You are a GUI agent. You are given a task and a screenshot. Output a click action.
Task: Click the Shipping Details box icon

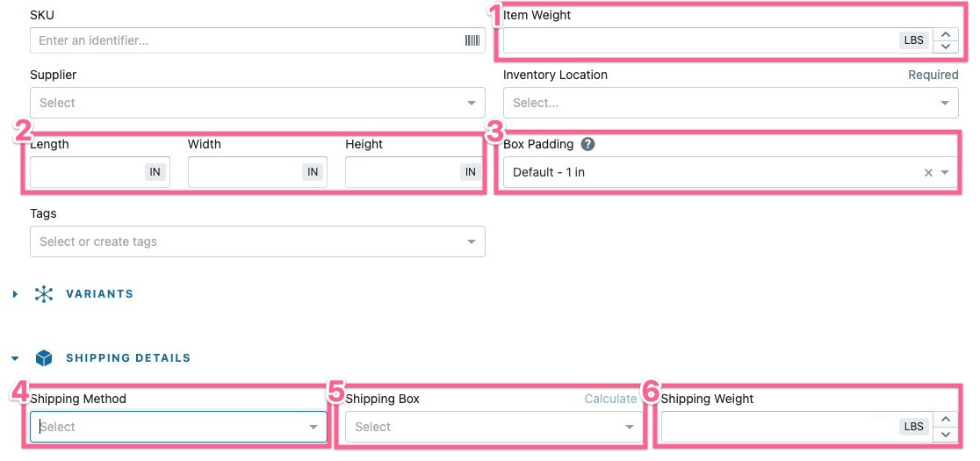pos(44,358)
